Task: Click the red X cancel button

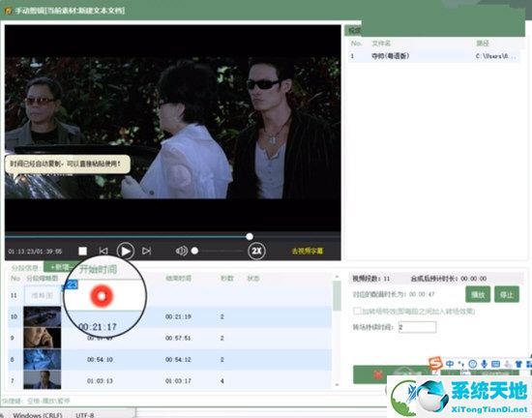Action: point(378,374)
